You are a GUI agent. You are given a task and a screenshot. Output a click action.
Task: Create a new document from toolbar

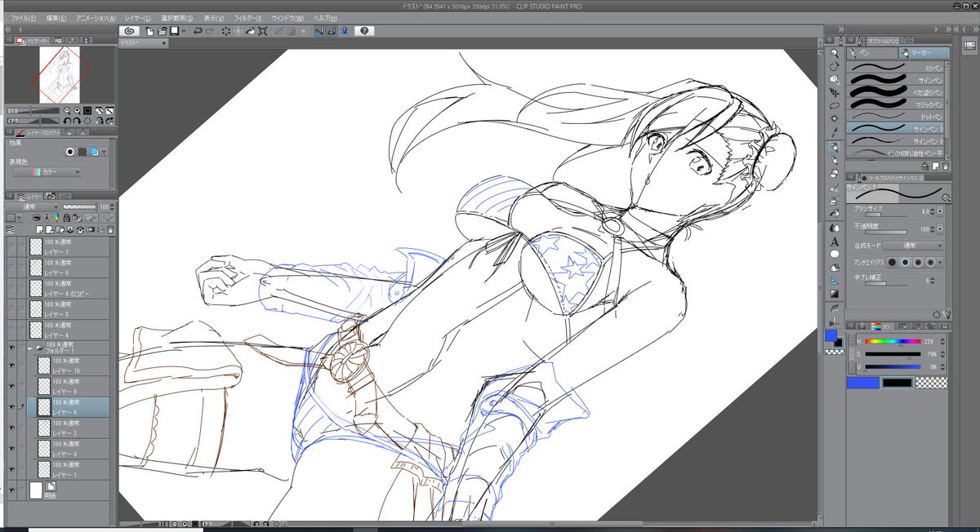tap(149, 31)
